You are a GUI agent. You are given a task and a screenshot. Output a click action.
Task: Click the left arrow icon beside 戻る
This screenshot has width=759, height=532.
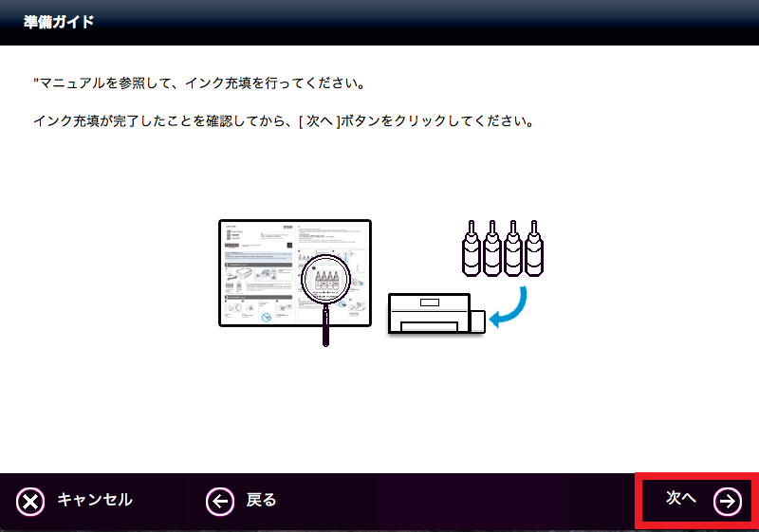[220, 501]
